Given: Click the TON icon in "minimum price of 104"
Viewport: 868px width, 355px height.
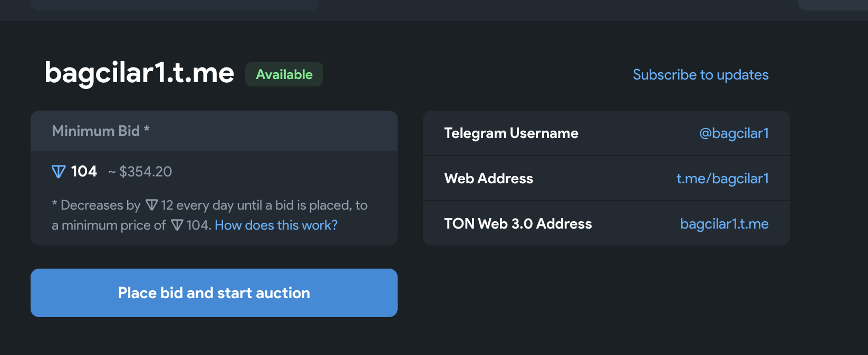Looking at the screenshot, I should (x=177, y=225).
